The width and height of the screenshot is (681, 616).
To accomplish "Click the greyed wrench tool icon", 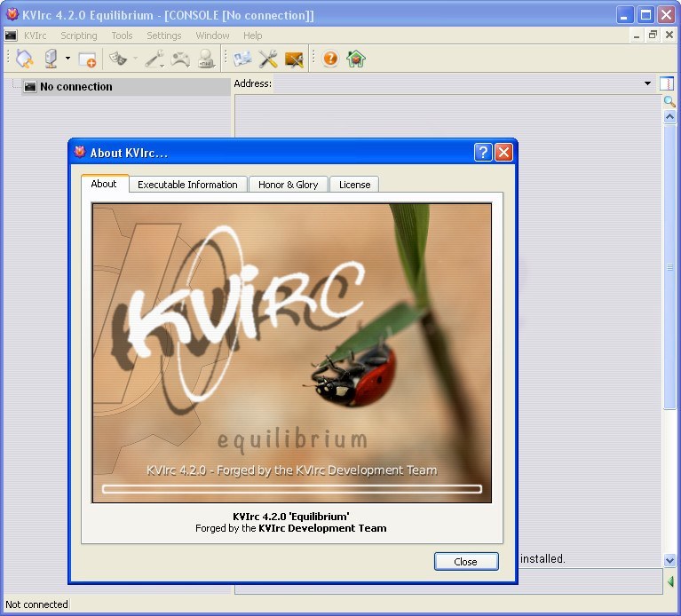I will click(154, 59).
